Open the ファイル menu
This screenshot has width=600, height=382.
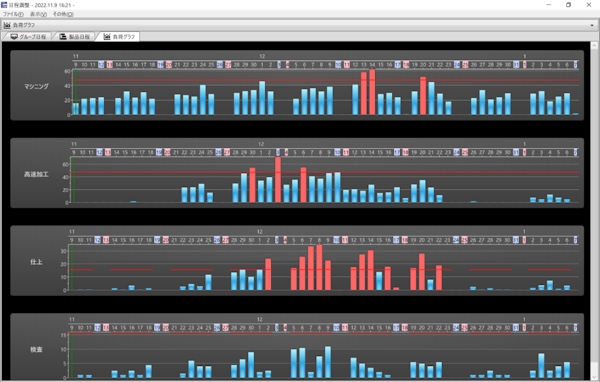pyautogui.click(x=13, y=14)
